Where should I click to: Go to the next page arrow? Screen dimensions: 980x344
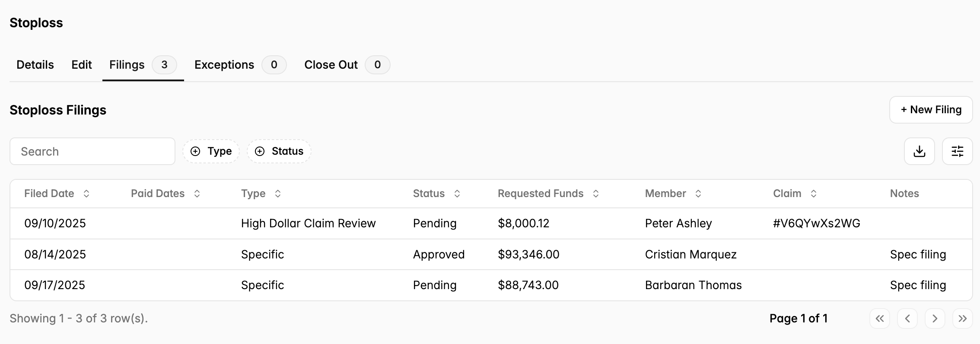pyautogui.click(x=935, y=319)
